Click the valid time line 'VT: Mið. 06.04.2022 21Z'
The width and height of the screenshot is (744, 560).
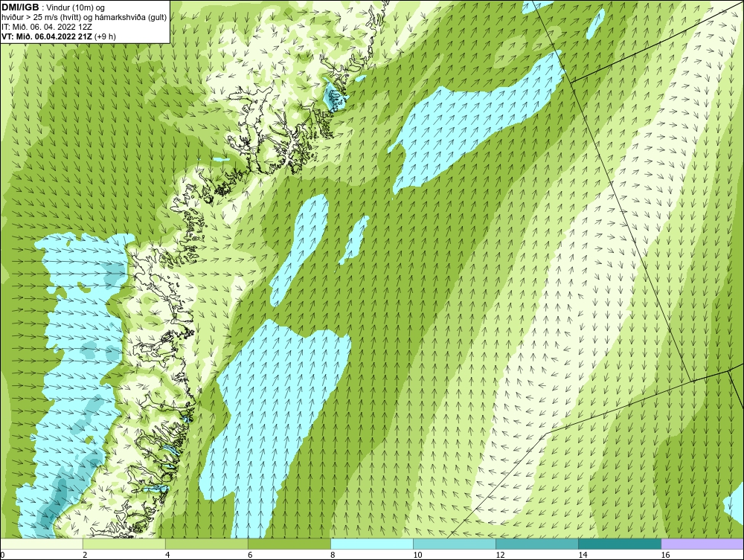pos(47,36)
